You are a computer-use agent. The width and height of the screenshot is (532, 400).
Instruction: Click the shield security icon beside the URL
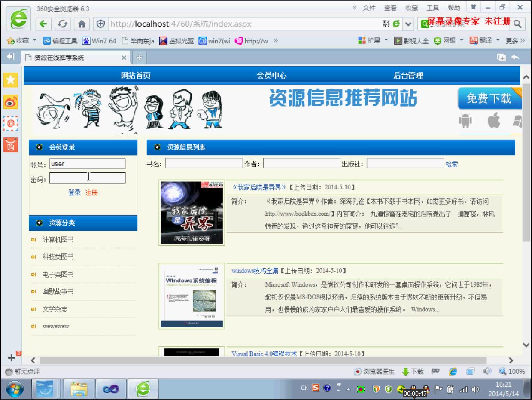click(x=101, y=24)
